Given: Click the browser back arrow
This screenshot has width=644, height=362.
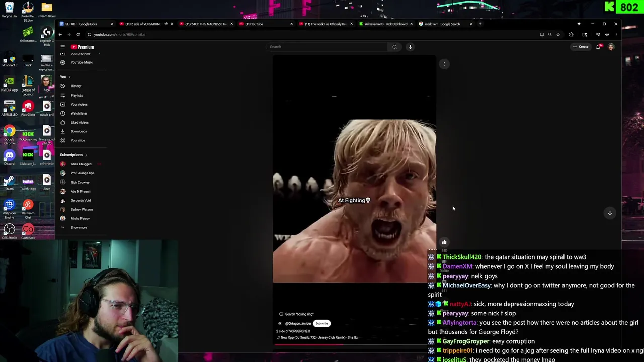Looking at the screenshot, I should pos(60,35).
